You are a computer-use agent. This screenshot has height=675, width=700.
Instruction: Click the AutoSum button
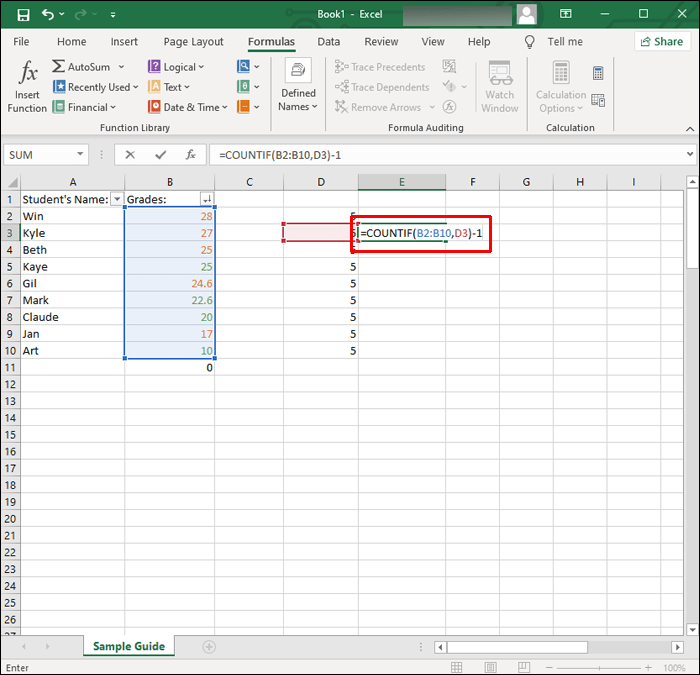tap(81, 67)
